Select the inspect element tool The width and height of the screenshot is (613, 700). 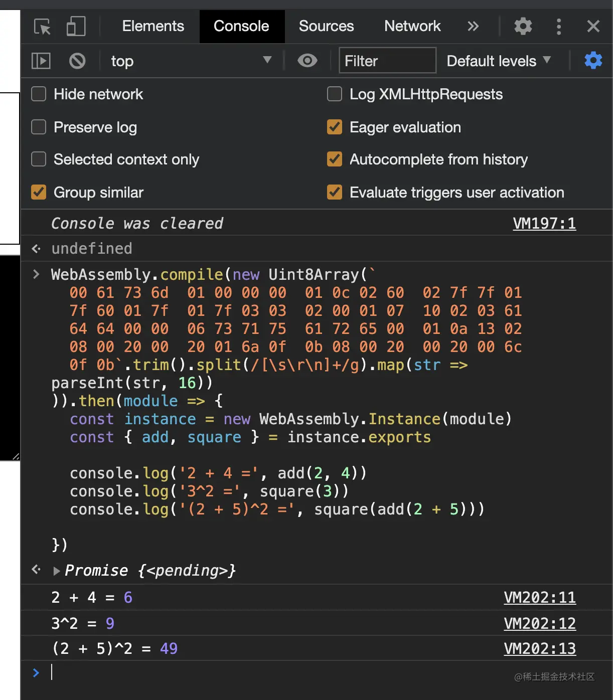[x=43, y=26]
